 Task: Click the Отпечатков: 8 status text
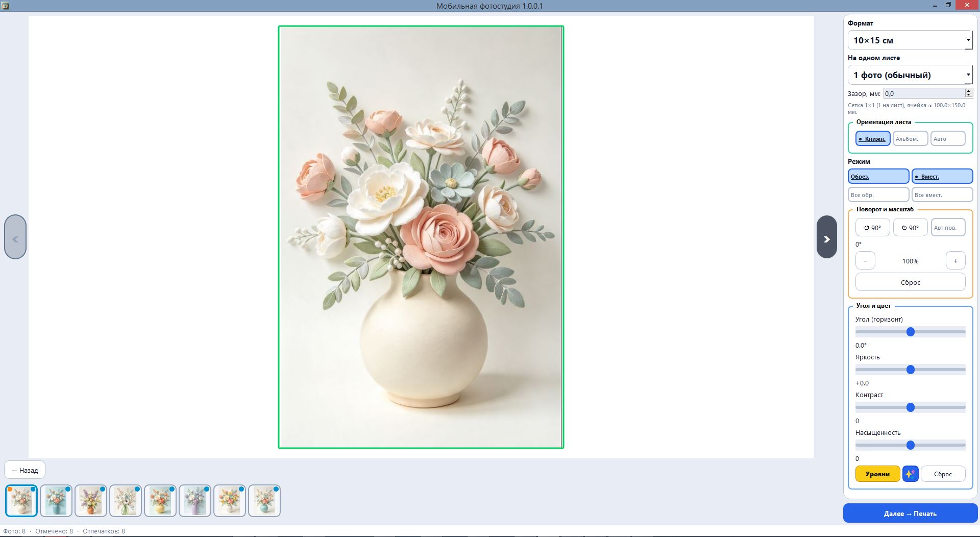tap(104, 531)
